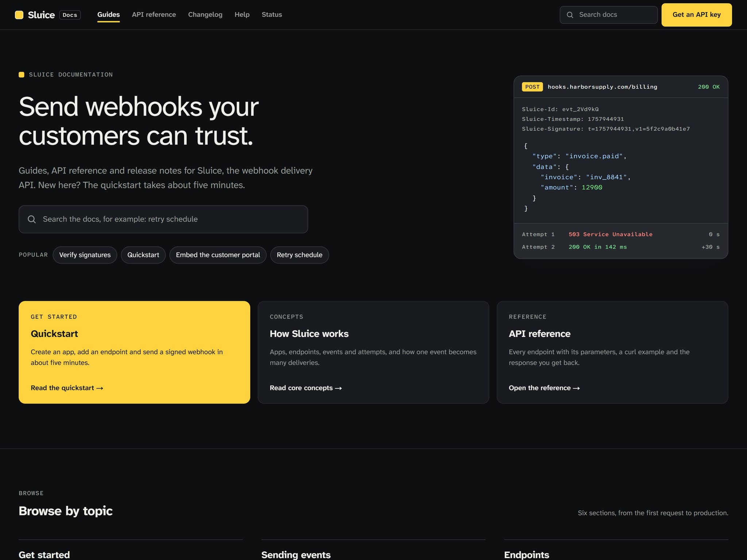Click the Browse by topic heading
747x560 pixels.
pyautogui.click(x=66, y=511)
